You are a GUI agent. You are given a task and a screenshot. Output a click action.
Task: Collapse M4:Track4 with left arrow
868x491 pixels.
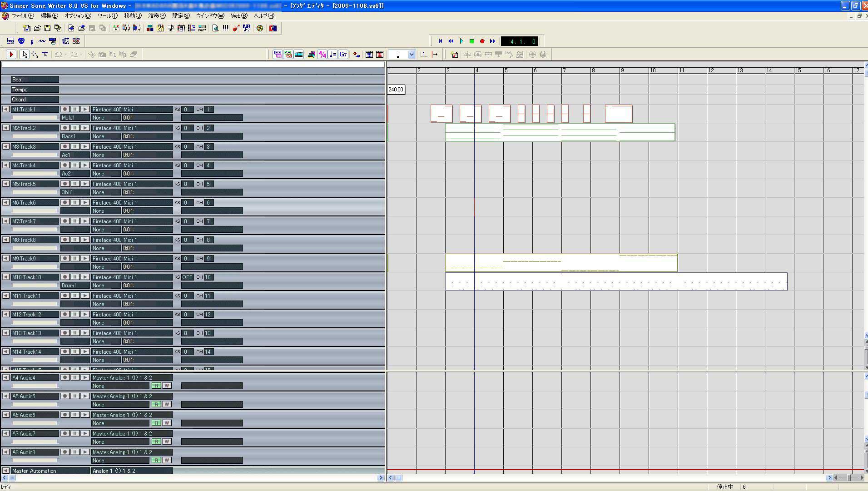click(5, 165)
